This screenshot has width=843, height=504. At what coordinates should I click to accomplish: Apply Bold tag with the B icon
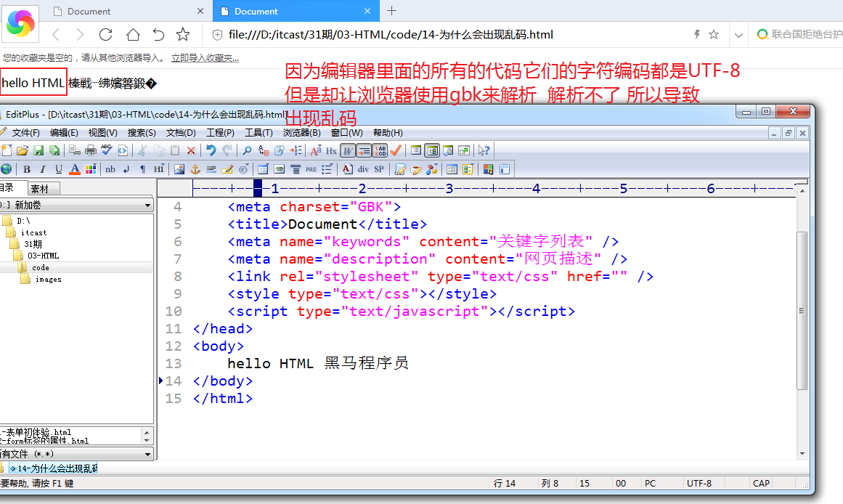[26, 169]
